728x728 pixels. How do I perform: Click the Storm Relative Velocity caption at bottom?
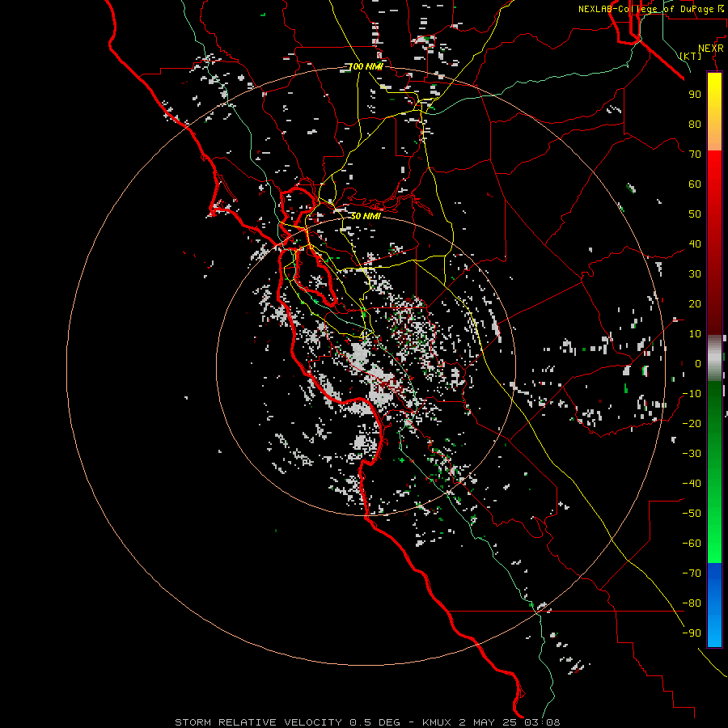click(x=367, y=722)
